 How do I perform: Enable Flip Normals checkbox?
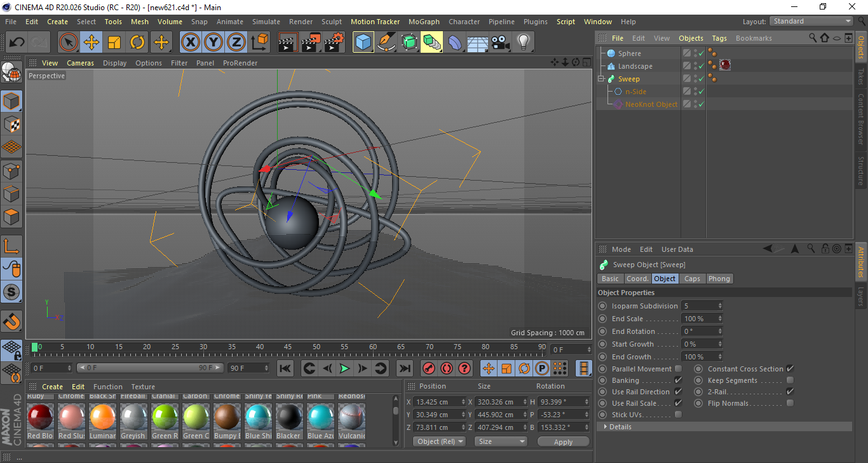(x=790, y=403)
